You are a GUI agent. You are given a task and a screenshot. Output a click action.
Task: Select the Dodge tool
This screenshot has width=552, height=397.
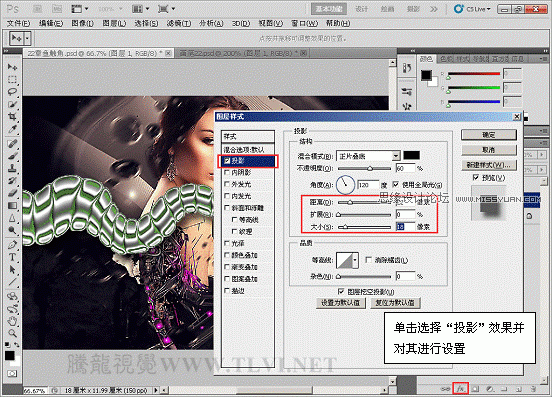(12, 231)
